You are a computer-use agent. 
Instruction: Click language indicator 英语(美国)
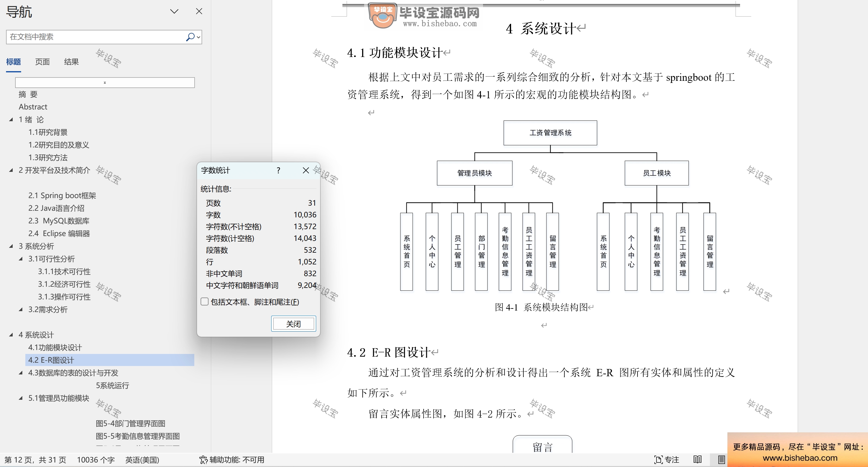[x=142, y=459]
